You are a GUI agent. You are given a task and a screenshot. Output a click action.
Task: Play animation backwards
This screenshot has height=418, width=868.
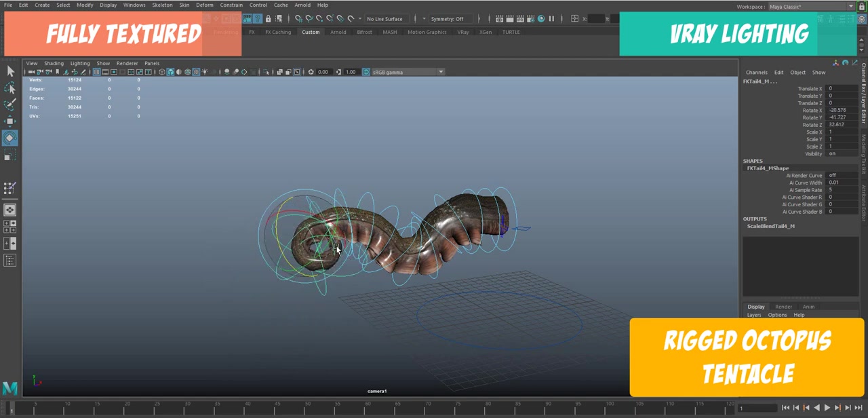tap(816, 408)
